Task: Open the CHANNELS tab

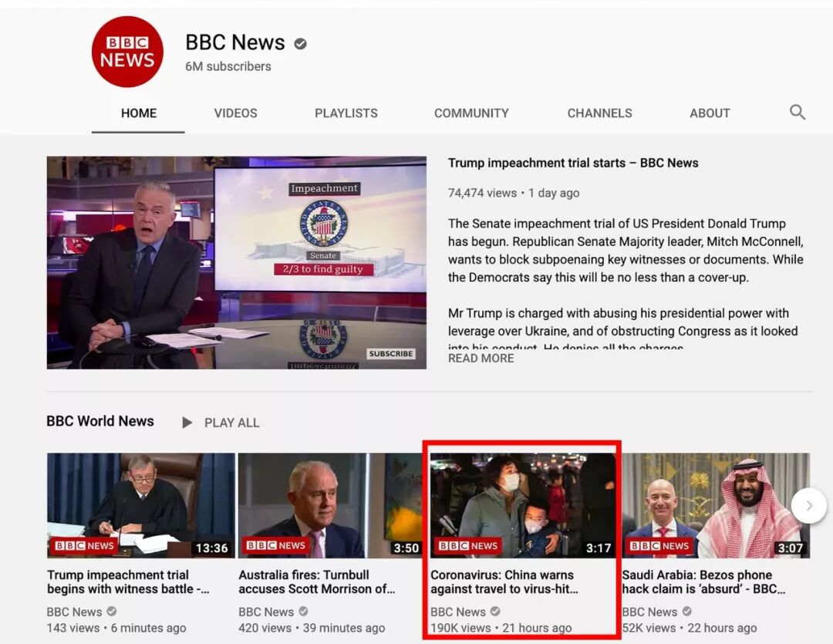Action: tap(599, 113)
